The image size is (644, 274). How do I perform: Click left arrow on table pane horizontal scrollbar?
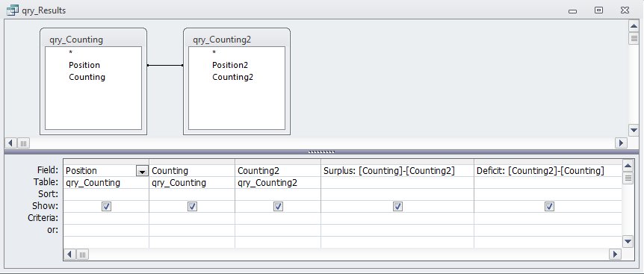[x=10, y=143]
